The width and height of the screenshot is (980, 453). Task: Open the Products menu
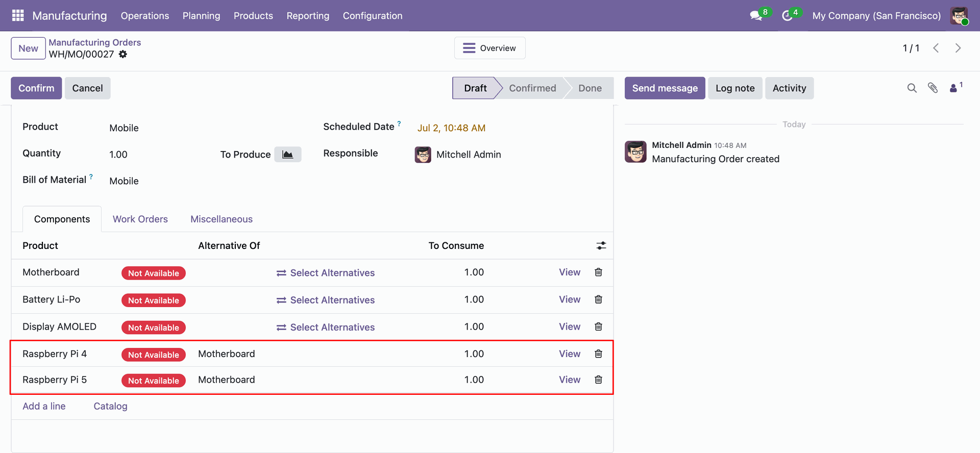(x=253, y=16)
